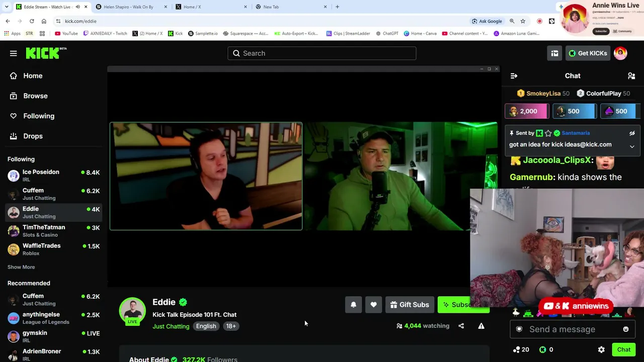Click the English language tag
This screenshot has height=362, width=644.
206,326
